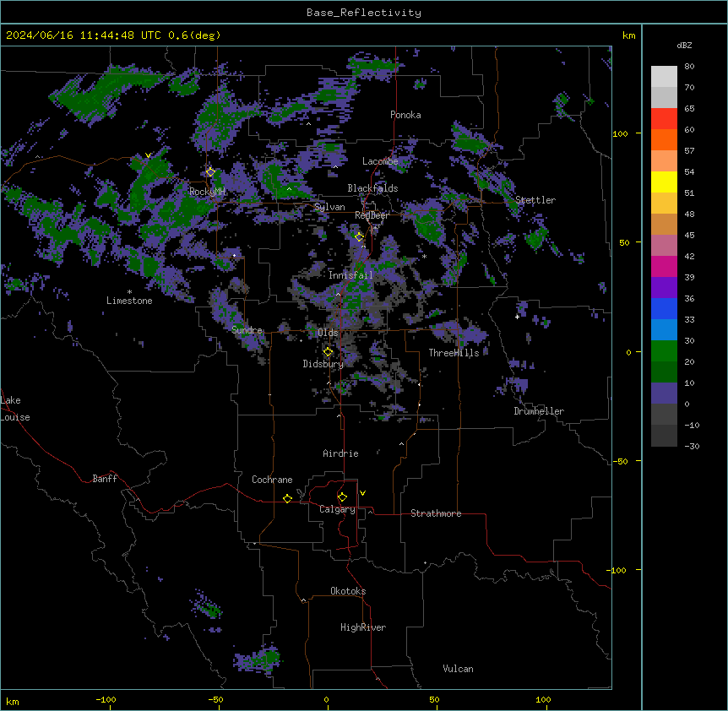Select the yellow 54-51 dBZ legend swatch
Screen dimensions: 728x711
click(x=664, y=182)
